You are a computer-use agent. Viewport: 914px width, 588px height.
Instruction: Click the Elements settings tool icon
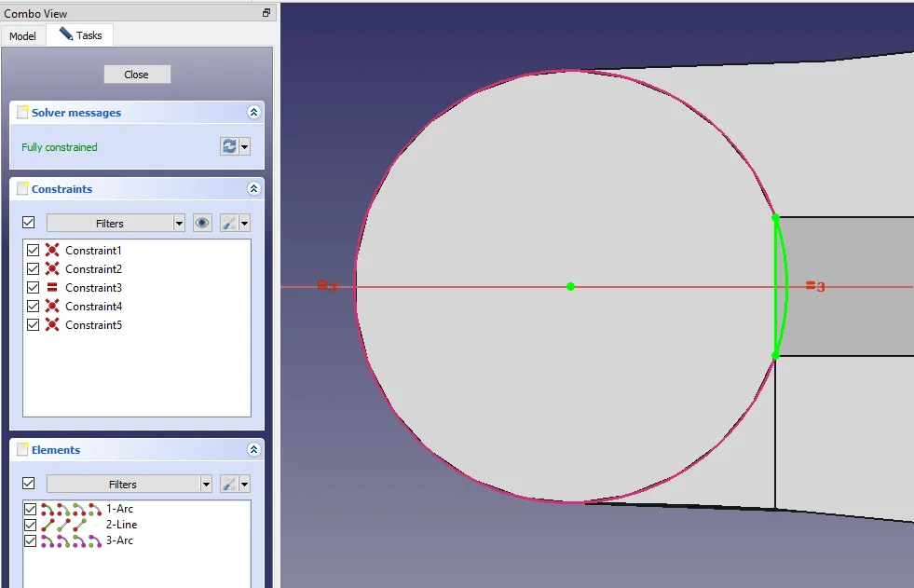pos(228,484)
